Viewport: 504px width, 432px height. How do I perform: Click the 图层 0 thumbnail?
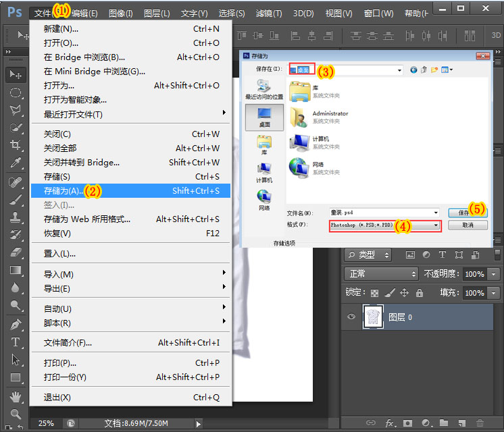coord(373,317)
